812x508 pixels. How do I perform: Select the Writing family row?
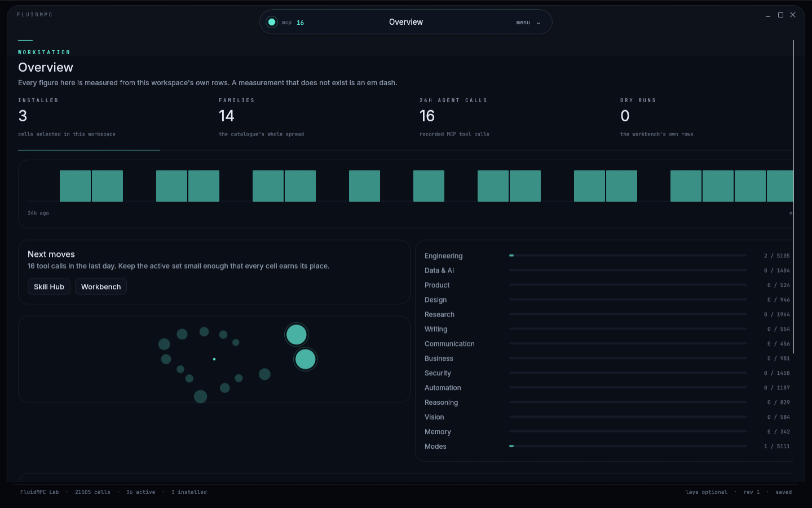pyautogui.click(x=607, y=329)
